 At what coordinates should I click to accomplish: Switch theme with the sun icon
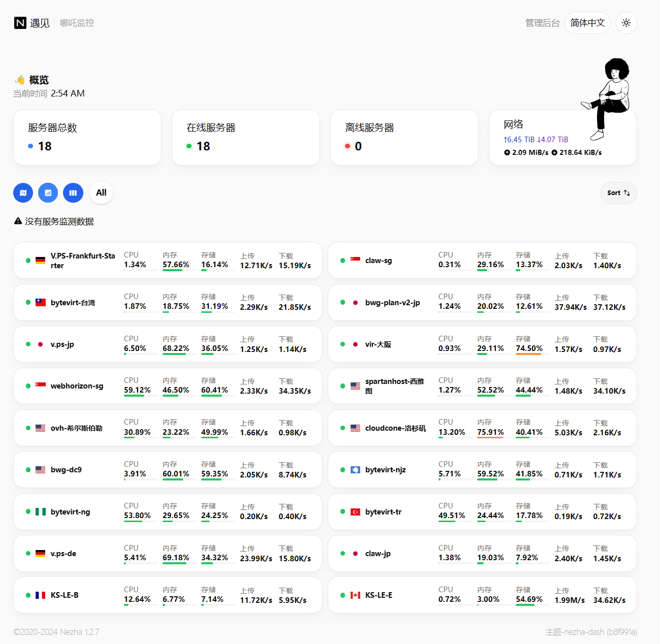pos(626,23)
